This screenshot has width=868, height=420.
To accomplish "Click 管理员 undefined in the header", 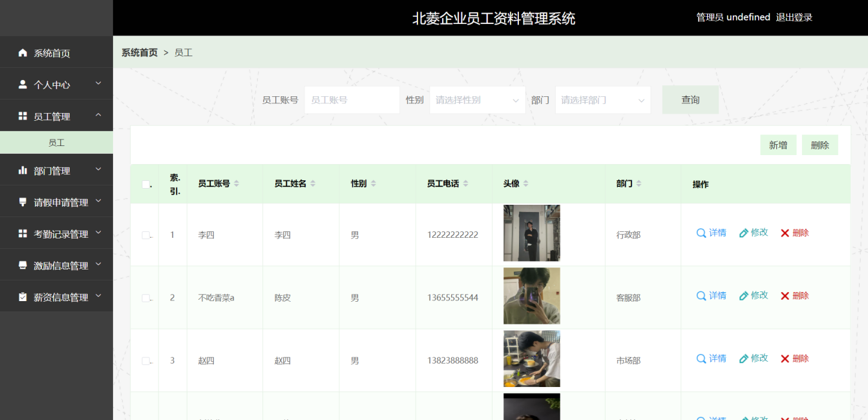I will [x=733, y=17].
